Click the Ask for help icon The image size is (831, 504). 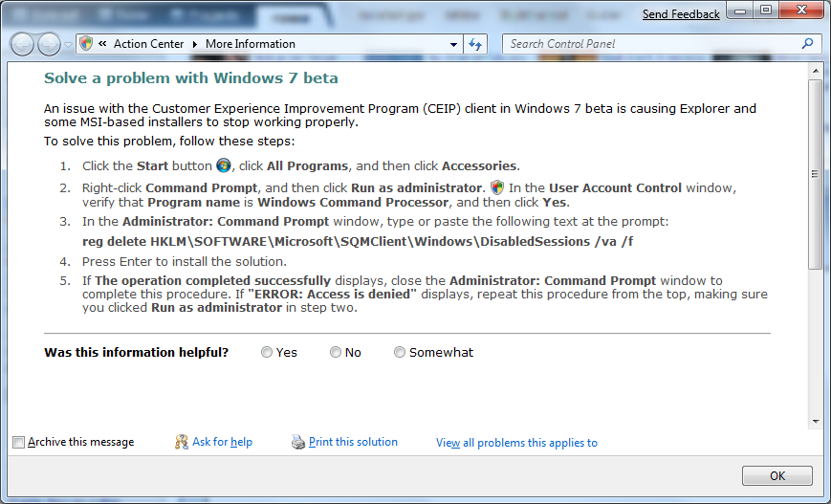pos(182,442)
